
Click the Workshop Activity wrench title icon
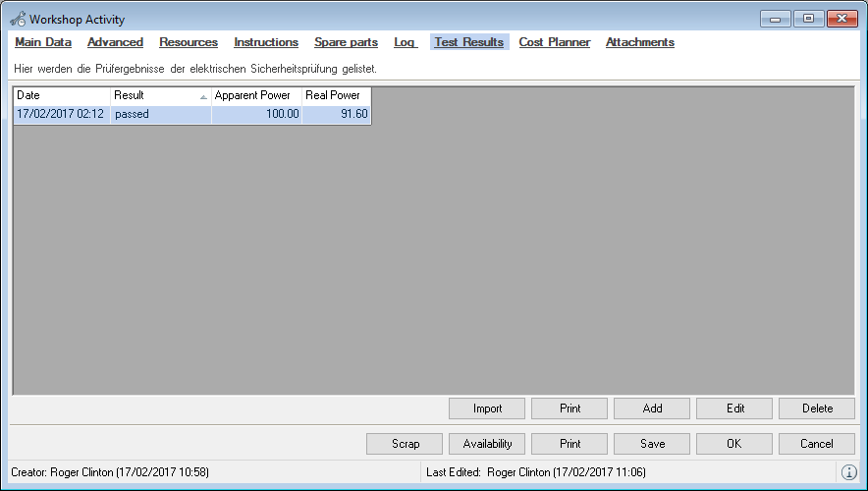click(18, 20)
